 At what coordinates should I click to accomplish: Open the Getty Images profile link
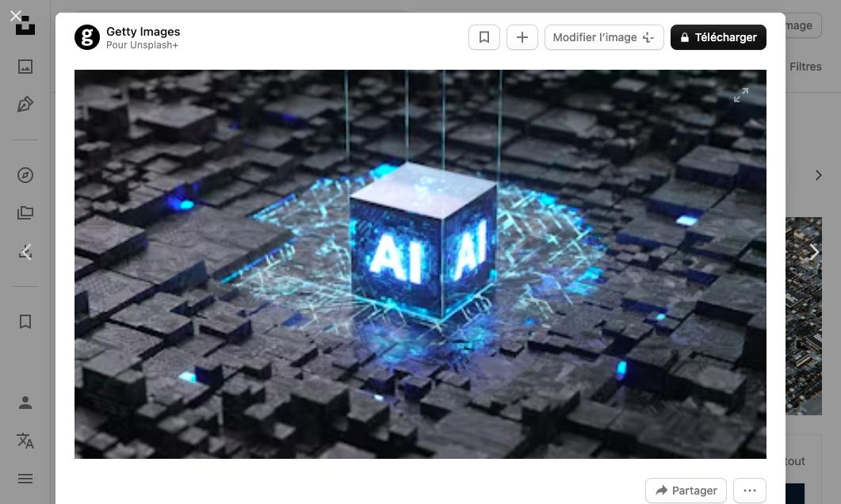click(143, 32)
